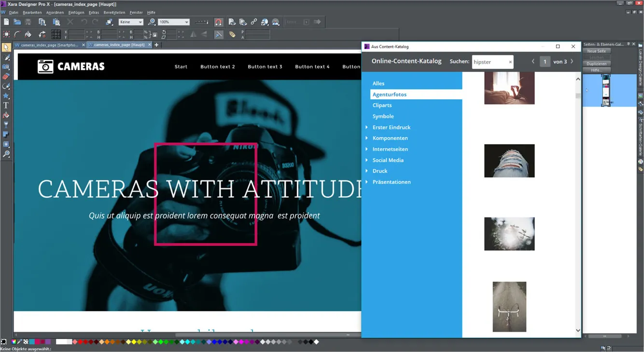The image size is (644, 352).
Task: Click the Paste clipboard icon
Action: pos(56,22)
